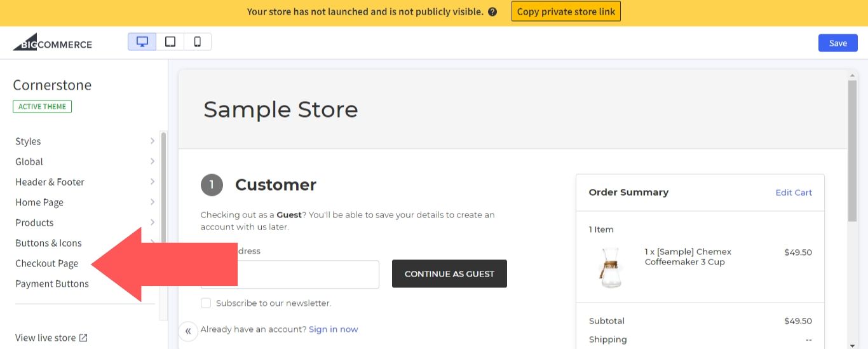Expand Header & Footer chevron
Image resolution: width=868 pixels, height=349 pixels.
click(153, 182)
